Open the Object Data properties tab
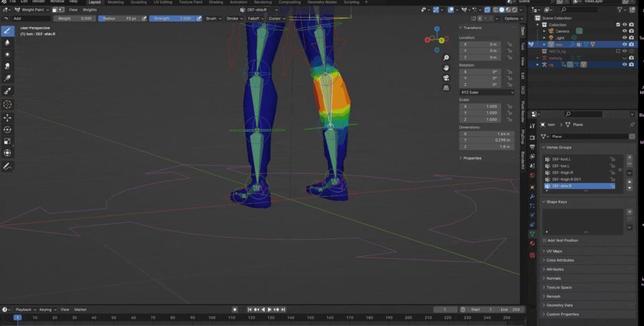The image size is (644, 326). (532, 234)
